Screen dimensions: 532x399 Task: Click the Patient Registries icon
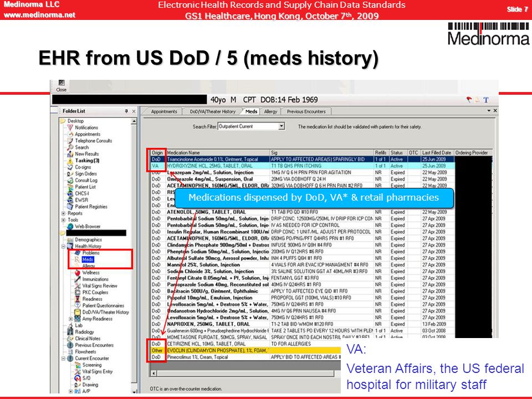click(70, 207)
